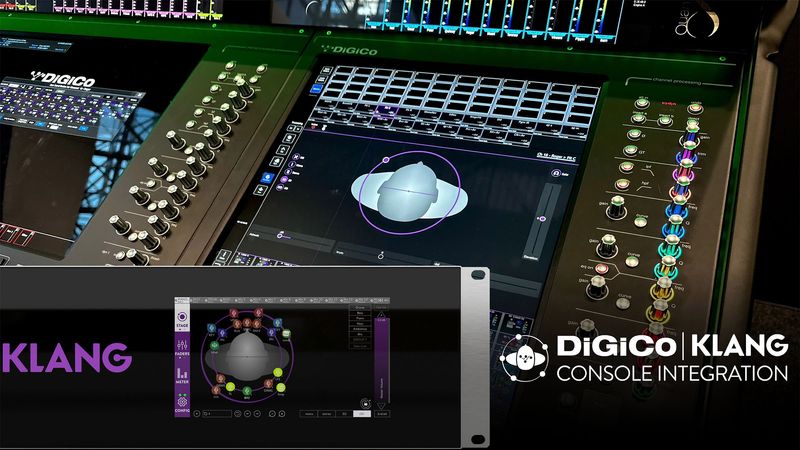The image size is (800, 450).
Task: Open the first group entry in KLANG list
Action: point(360,308)
